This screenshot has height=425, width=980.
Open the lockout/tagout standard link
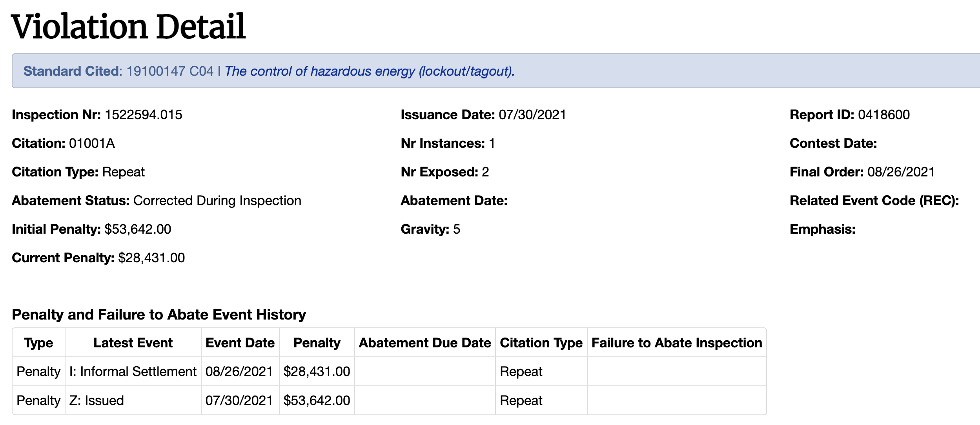369,71
